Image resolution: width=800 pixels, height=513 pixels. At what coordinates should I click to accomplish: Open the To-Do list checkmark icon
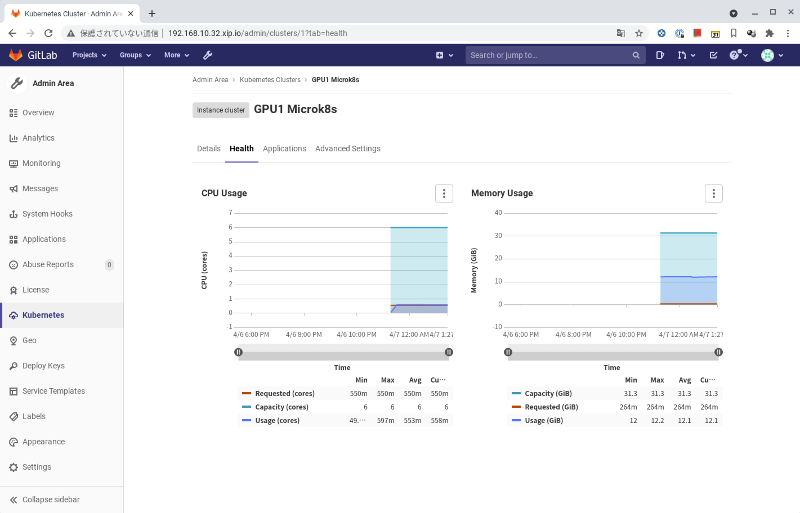point(713,55)
